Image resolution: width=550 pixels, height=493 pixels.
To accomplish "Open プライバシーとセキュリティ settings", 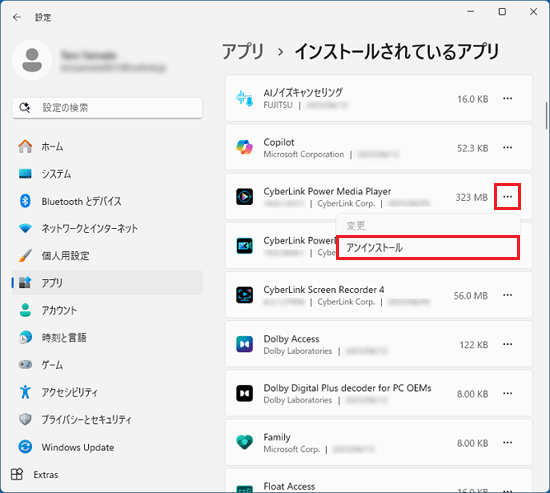I will point(107,419).
